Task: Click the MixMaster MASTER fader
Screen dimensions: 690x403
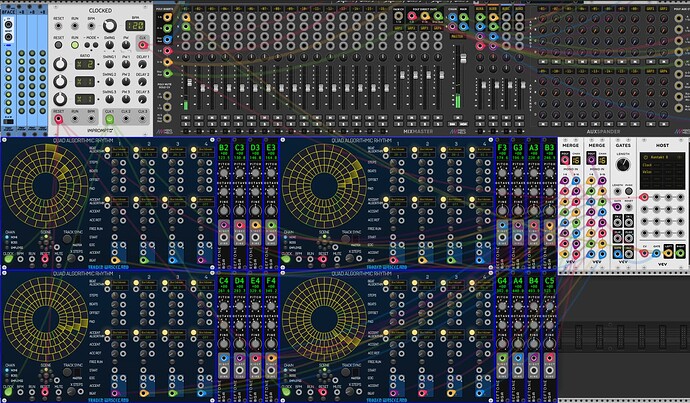Action: pyautogui.click(x=462, y=59)
